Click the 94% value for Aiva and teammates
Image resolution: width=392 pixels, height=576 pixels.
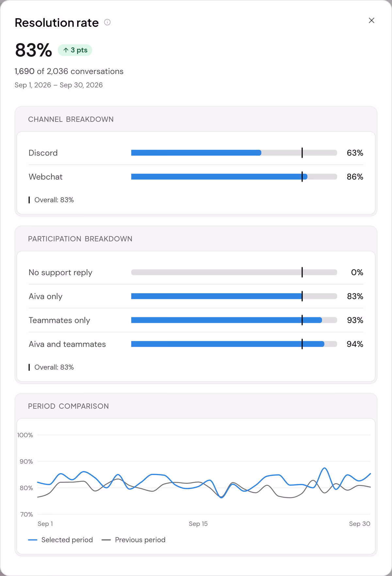355,344
